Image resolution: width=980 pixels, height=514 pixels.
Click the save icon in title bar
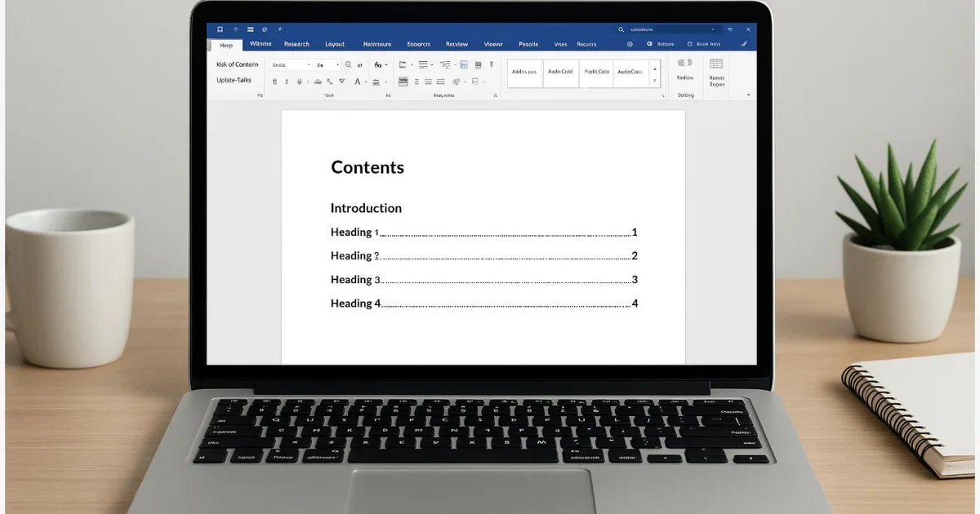[x=220, y=29]
